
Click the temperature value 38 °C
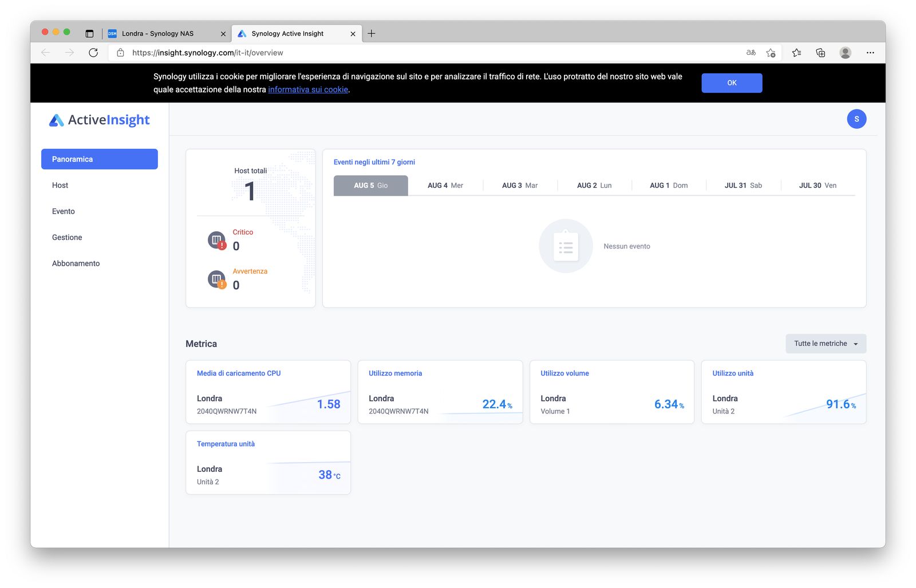329,475
